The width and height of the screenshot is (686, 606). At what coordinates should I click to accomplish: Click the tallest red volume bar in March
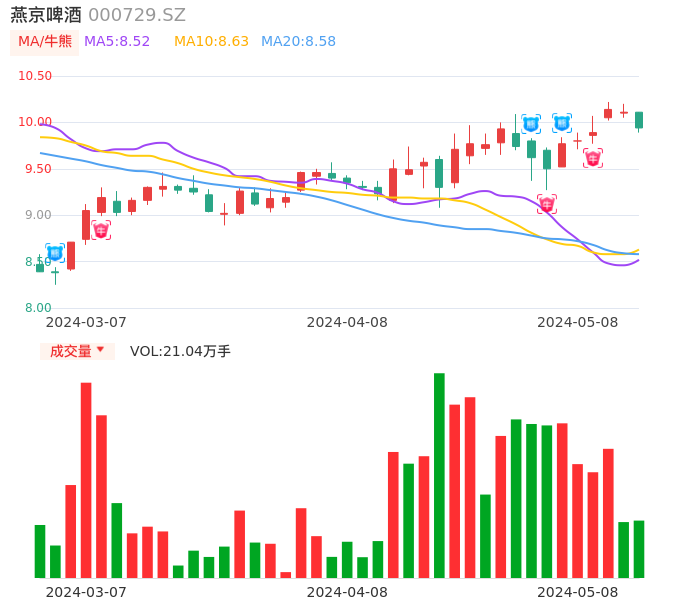coord(86,480)
